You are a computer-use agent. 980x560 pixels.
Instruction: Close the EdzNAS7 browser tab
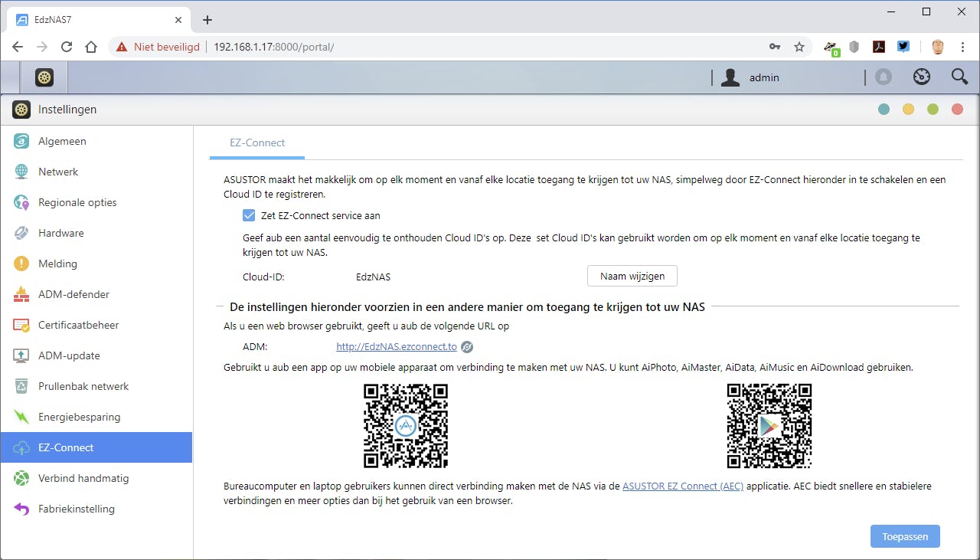tap(178, 20)
